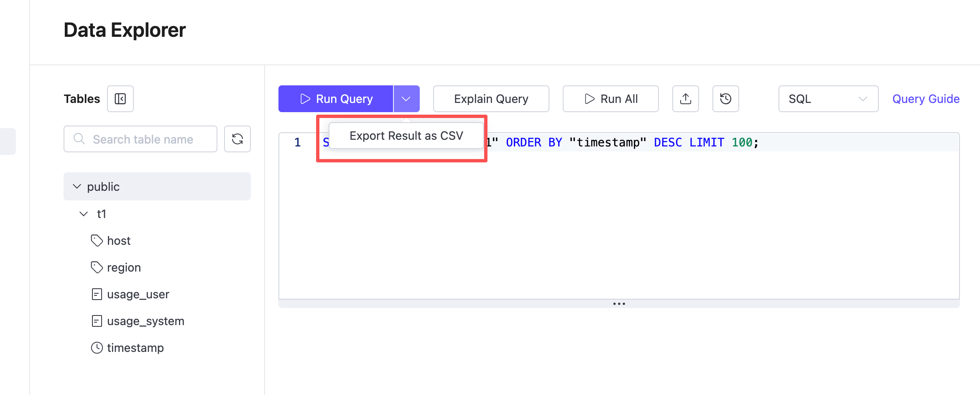The image size is (980, 395).
Task: Choose Export Result as CSV
Action: (406, 135)
